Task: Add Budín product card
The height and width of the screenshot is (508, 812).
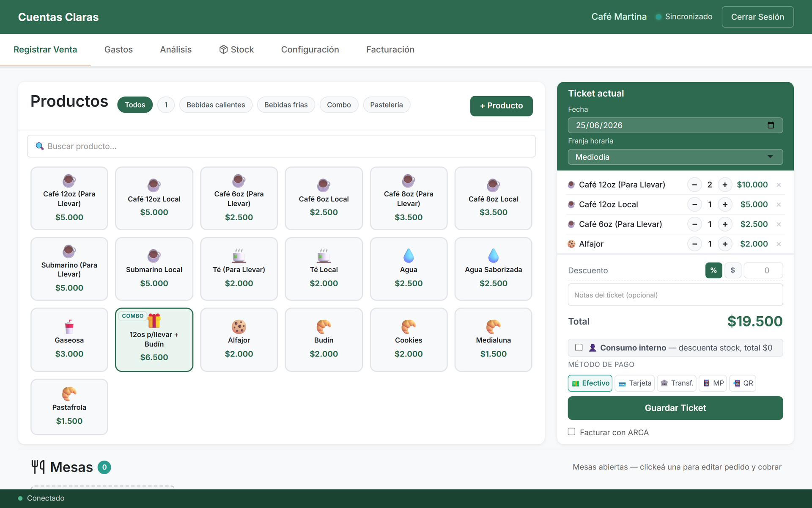Action: coord(324,340)
